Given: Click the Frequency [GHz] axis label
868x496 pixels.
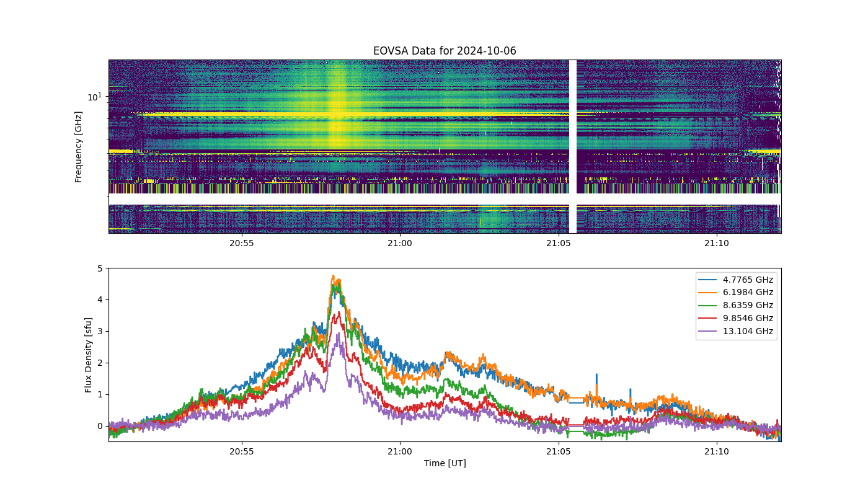Looking at the screenshot, I should point(79,147).
